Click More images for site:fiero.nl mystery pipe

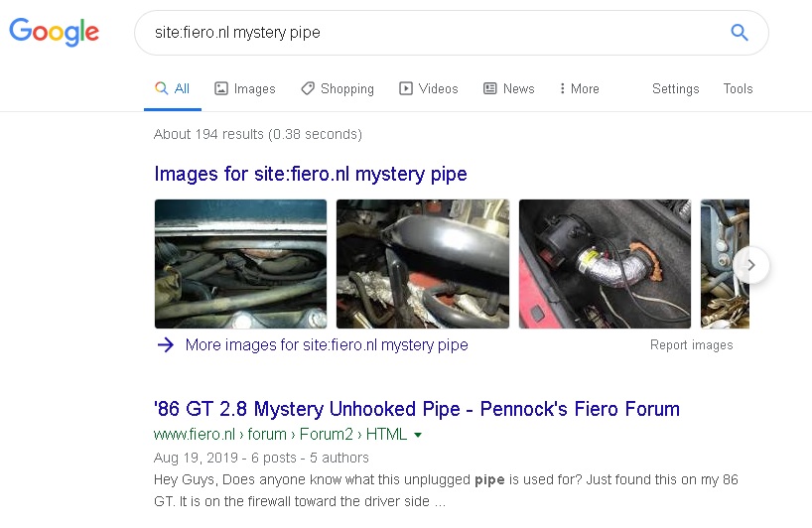pyautogui.click(x=327, y=344)
